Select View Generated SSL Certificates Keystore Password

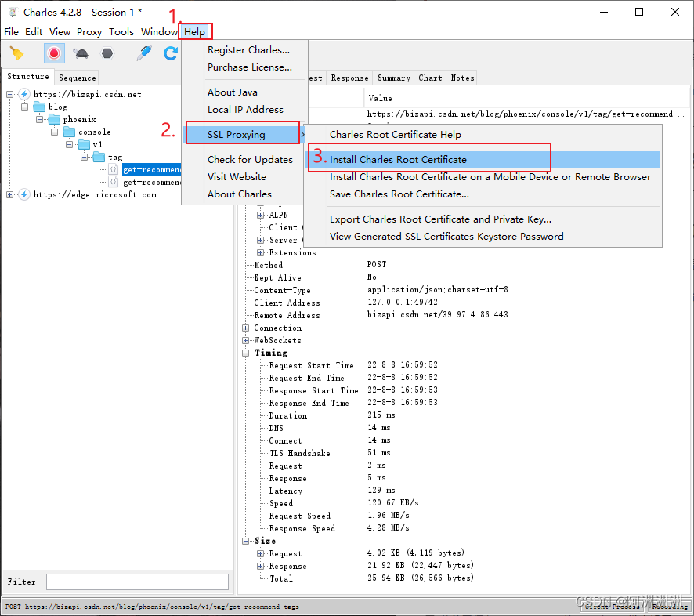[x=446, y=237]
